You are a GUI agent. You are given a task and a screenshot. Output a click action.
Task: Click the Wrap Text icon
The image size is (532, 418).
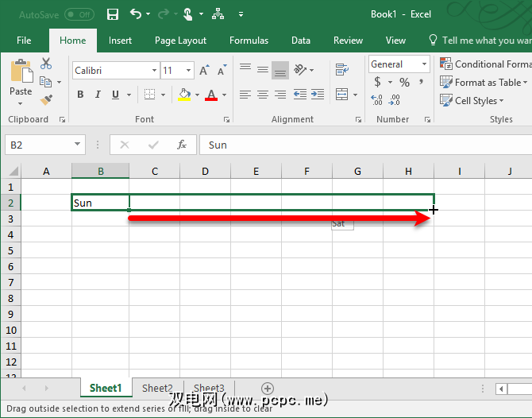click(342, 70)
